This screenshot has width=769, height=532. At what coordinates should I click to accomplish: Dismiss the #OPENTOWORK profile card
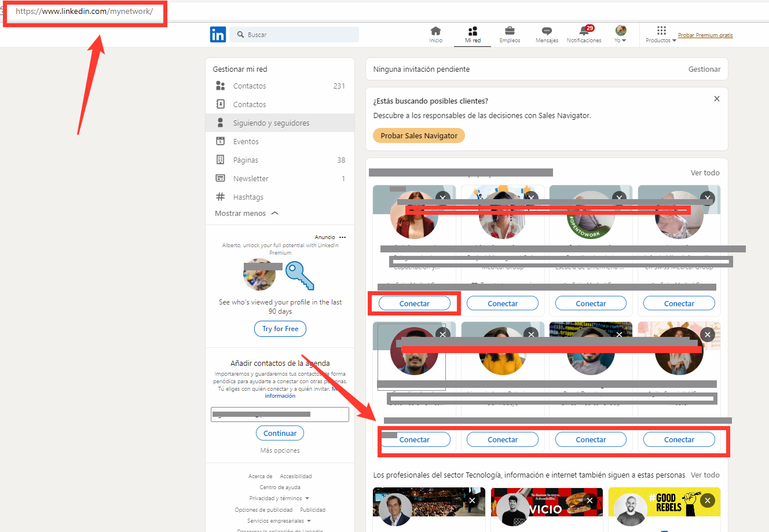point(619,198)
